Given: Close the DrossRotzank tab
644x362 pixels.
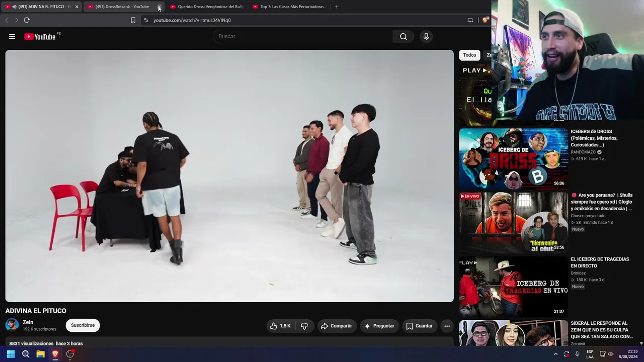Looking at the screenshot, I should click(x=159, y=7).
